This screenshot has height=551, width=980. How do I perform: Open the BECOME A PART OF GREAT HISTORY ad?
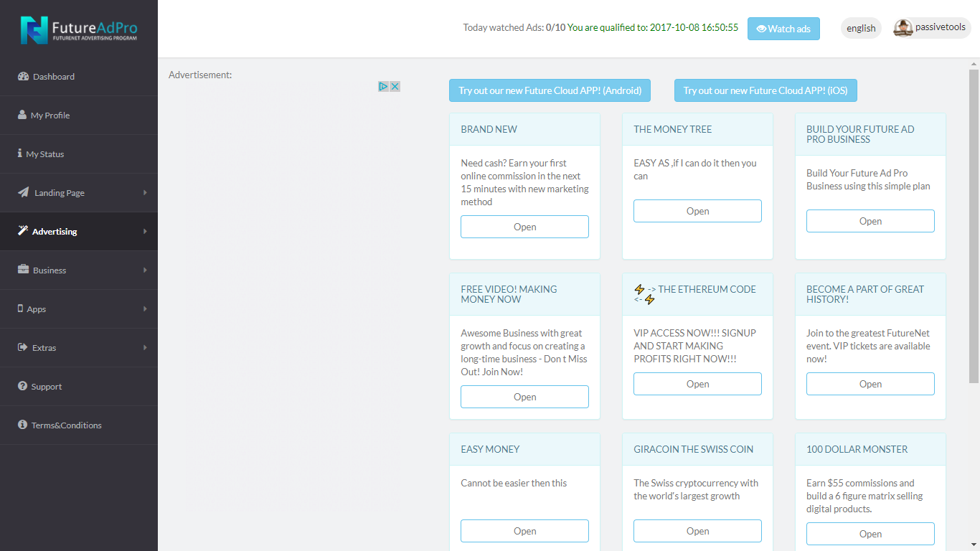click(870, 384)
